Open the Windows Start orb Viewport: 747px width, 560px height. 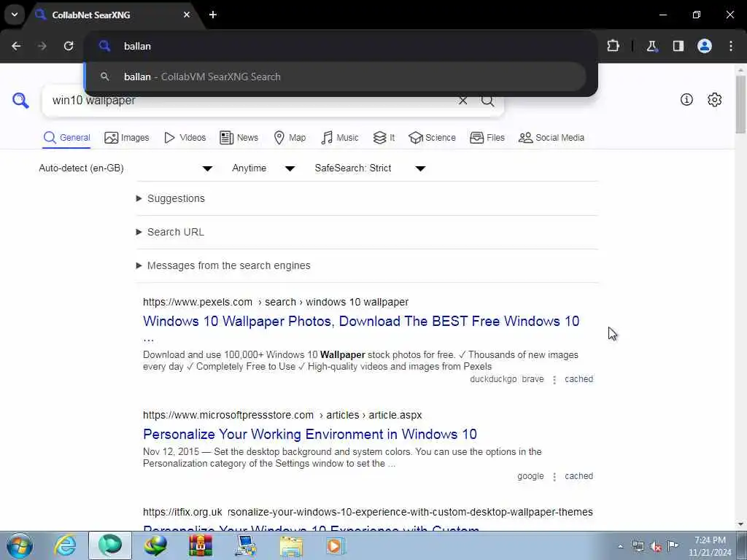[x=20, y=545]
